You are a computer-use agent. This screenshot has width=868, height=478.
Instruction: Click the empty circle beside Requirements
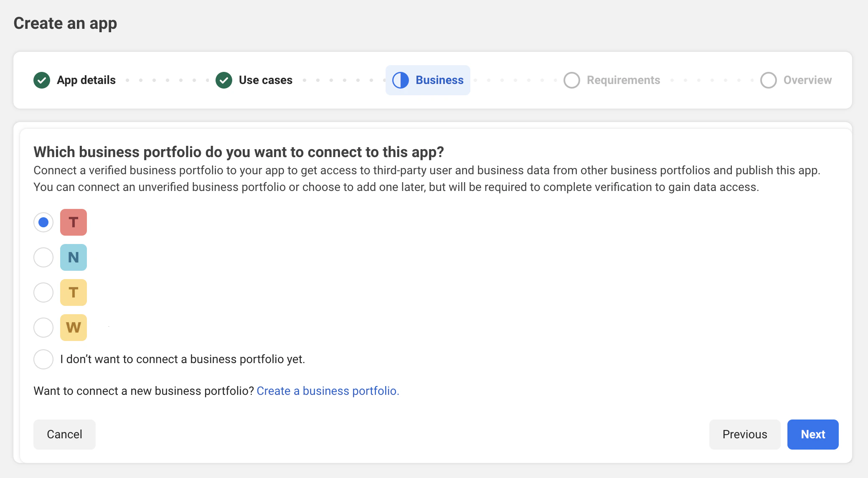click(x=572, y=80)
